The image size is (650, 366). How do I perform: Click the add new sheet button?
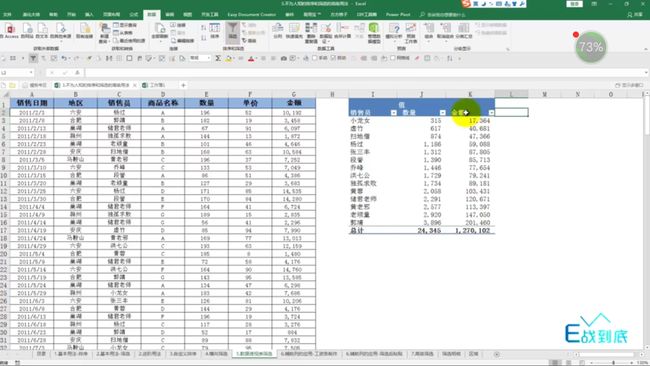click(497, 354)
